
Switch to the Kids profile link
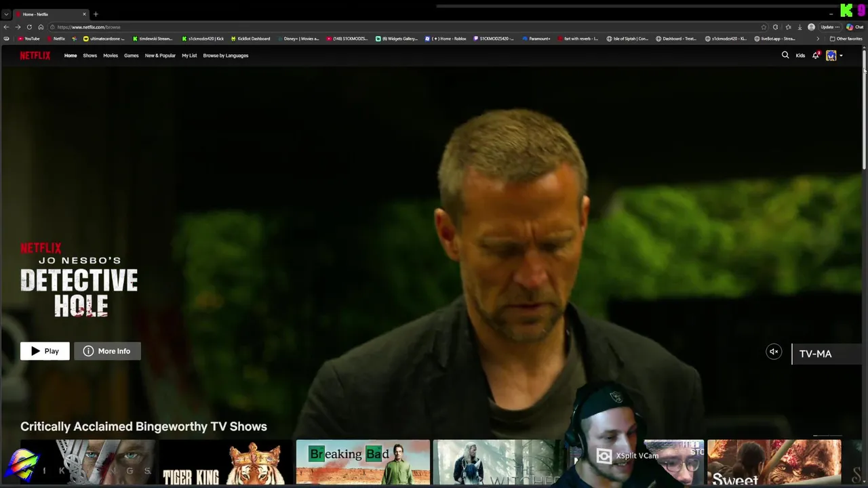tap(800, 56)
